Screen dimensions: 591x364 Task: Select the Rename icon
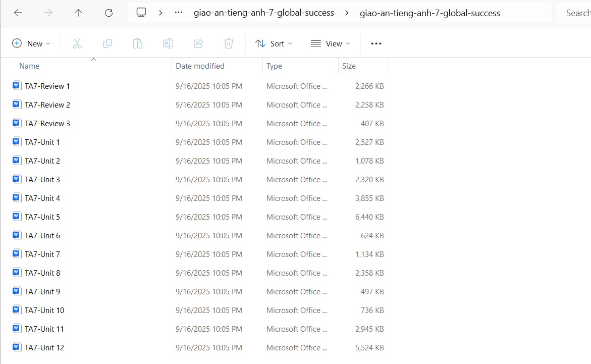[168, 43]
